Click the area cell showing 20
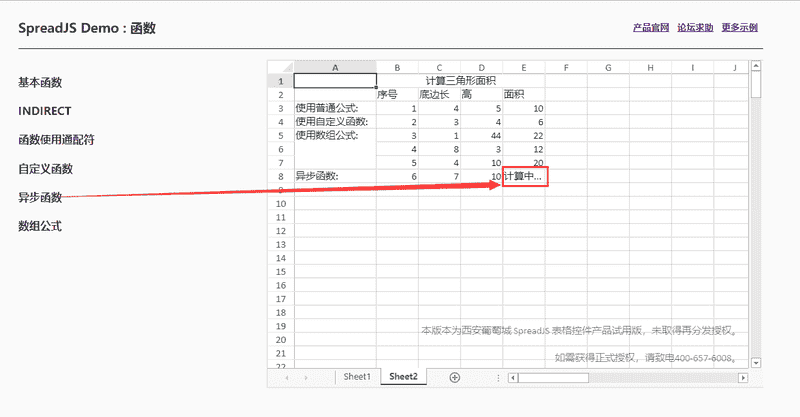 524,162
